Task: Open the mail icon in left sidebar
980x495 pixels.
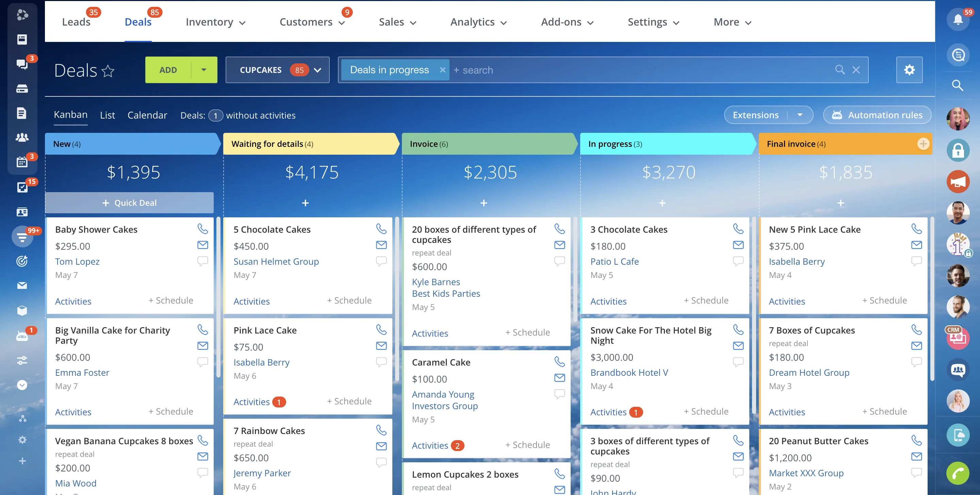Action: [22, 285]
